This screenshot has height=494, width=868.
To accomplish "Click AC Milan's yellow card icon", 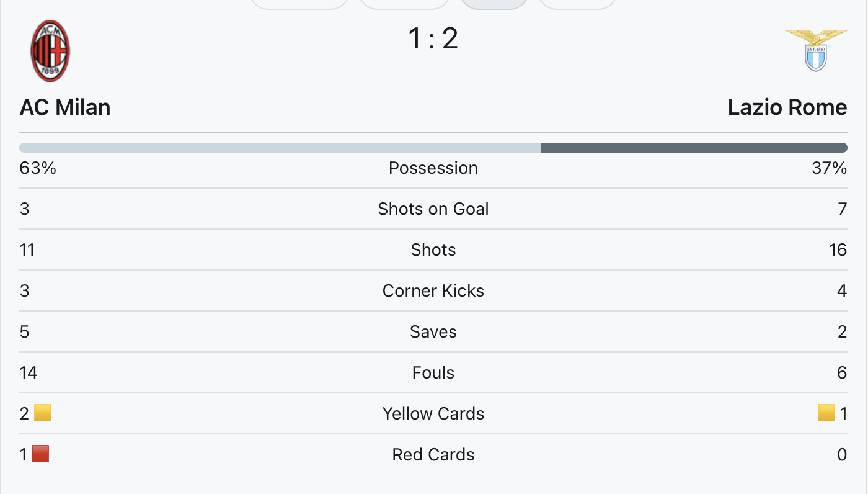I will (43, 413).
